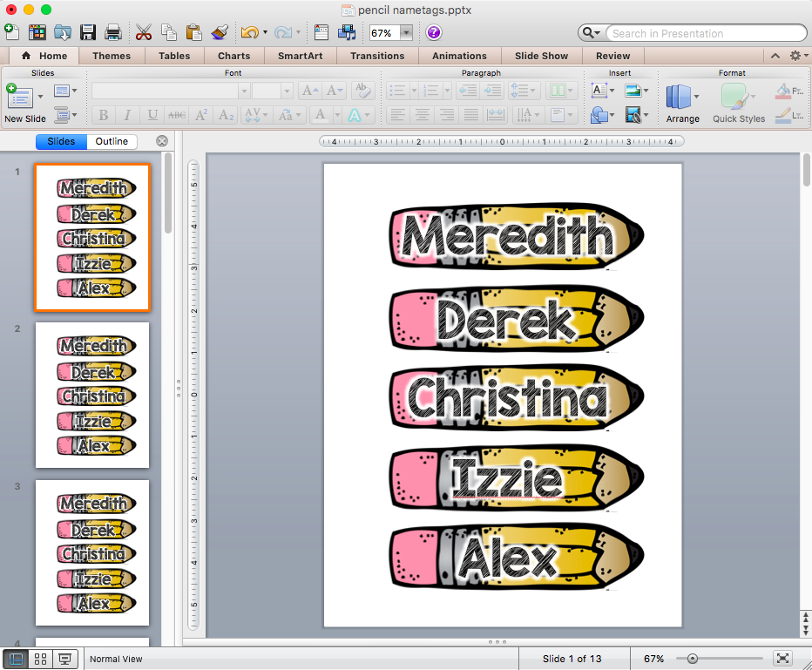The image size is (812, 670).
Task: Click the New Slide icon
Action: coord(19,98)
